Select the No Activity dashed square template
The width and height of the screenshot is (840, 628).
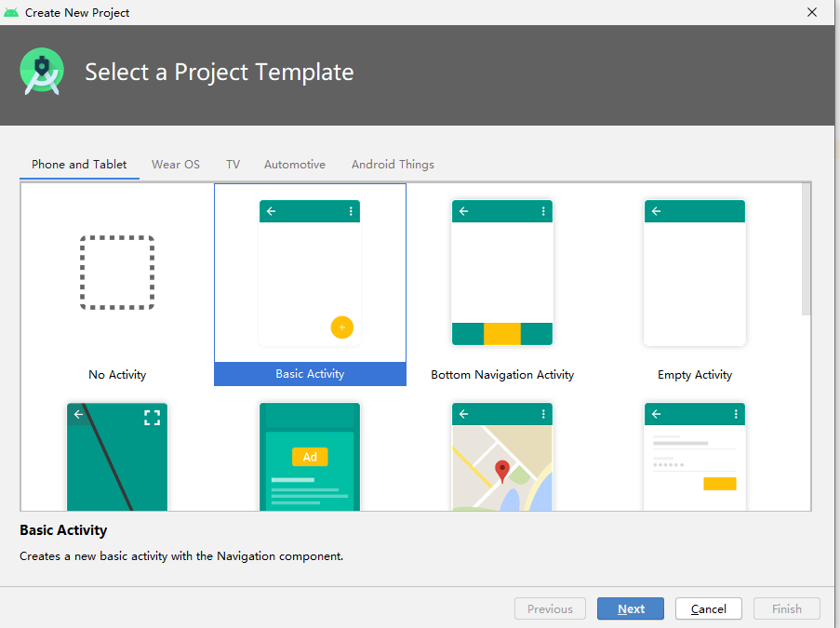pos(117,273)
